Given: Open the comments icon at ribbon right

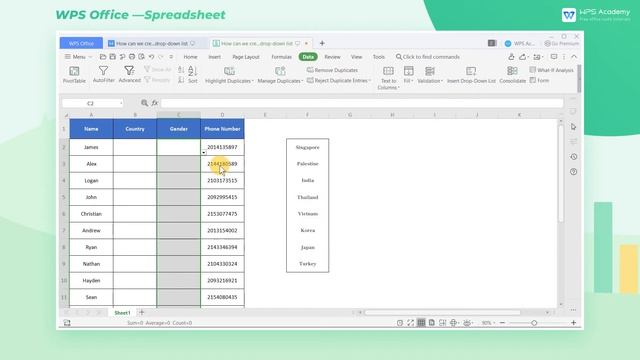Looking at the screenshot, I should [554, 57].
